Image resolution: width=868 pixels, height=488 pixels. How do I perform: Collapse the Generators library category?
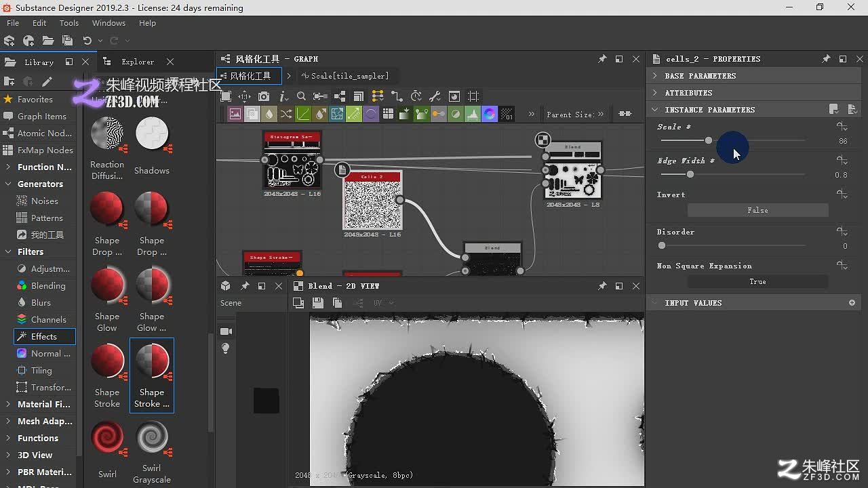click(x=7, y=184)
